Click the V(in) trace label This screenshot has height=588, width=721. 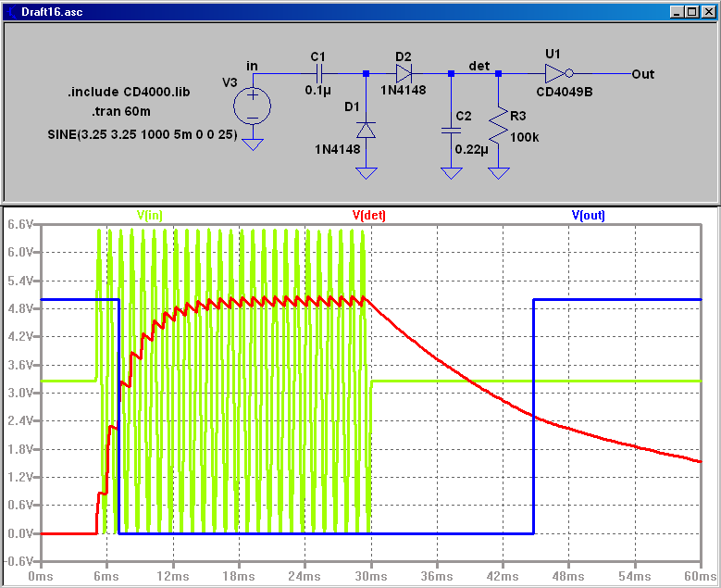(149, 215)
